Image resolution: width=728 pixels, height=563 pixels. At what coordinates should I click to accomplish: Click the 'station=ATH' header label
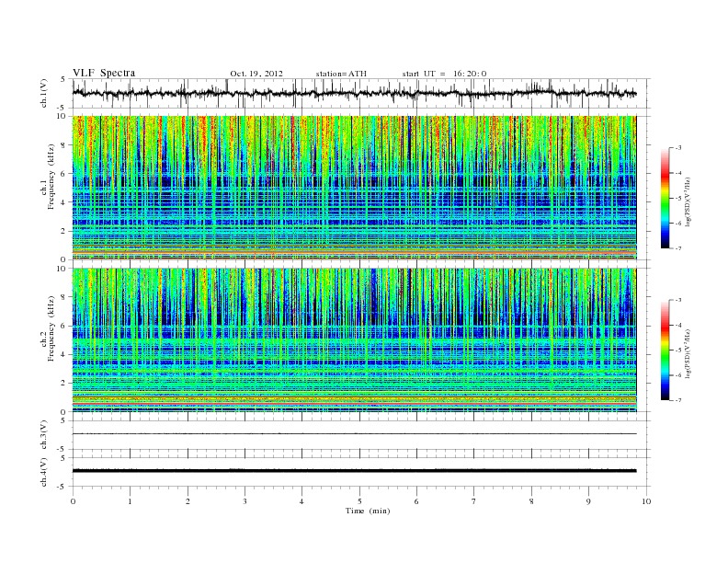tap(341, 74)
